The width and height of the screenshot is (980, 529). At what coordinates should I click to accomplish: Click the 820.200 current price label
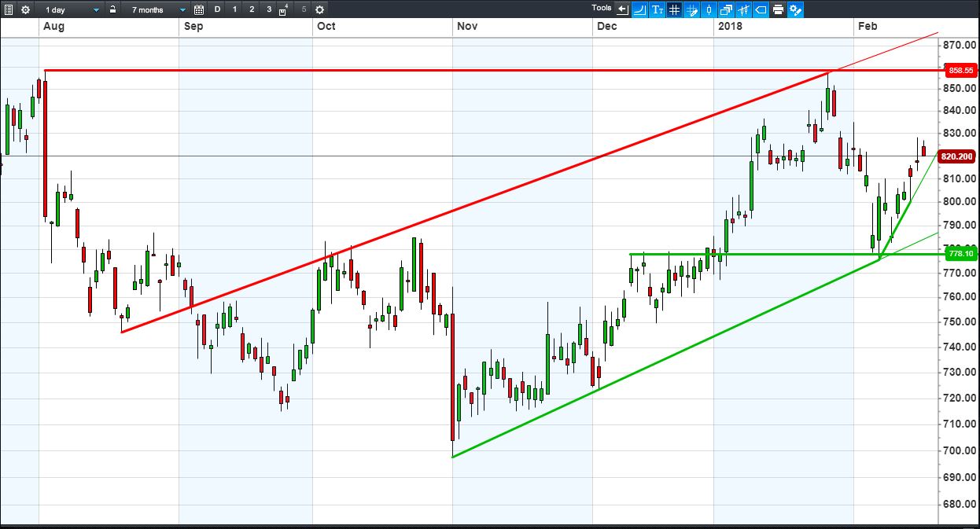(957, 156)
